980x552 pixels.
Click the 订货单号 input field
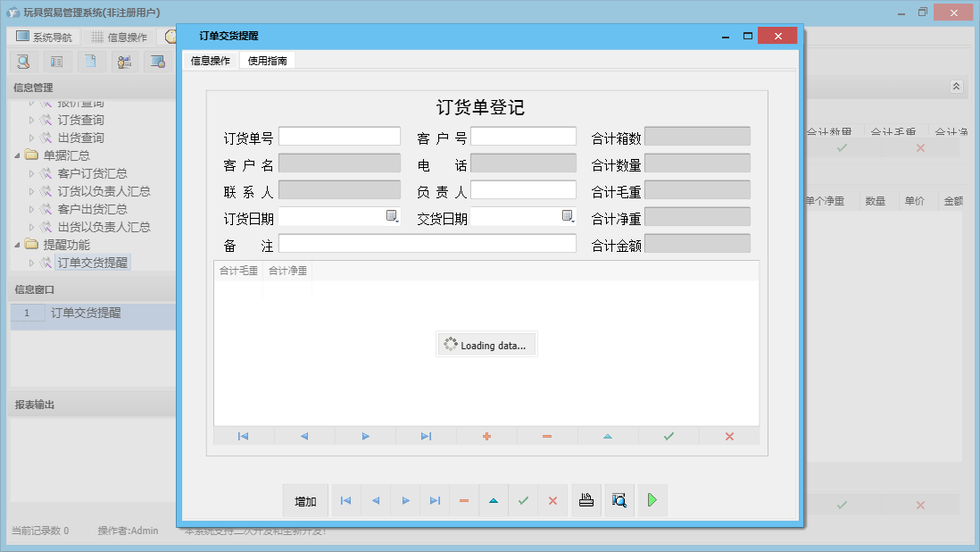pyautogui.click(x=339, y=137)
